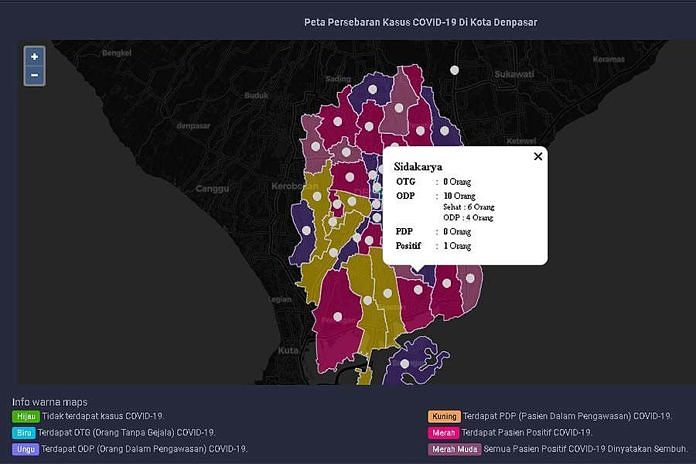Screen dimensions: 696x464
Task: Zoom out the map with minus button
Action: pos(34,75)
